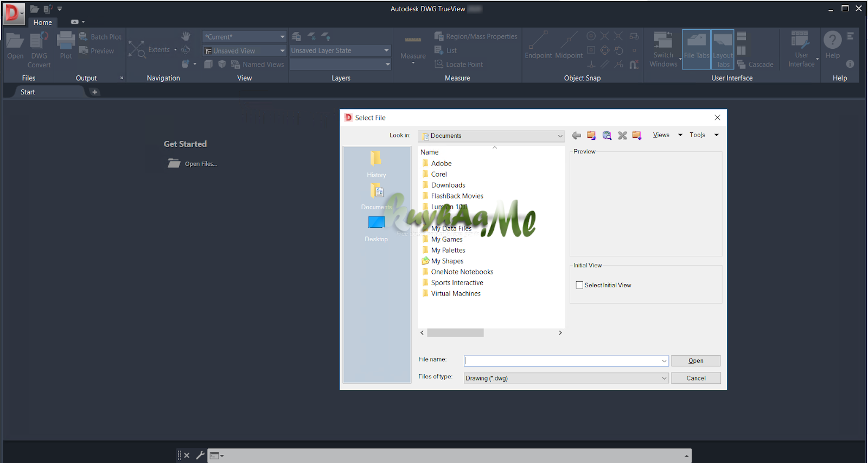Screen dimensions: 868x463
Task: Choose Batch Plot in Output panel
Action: coord(100,37)
